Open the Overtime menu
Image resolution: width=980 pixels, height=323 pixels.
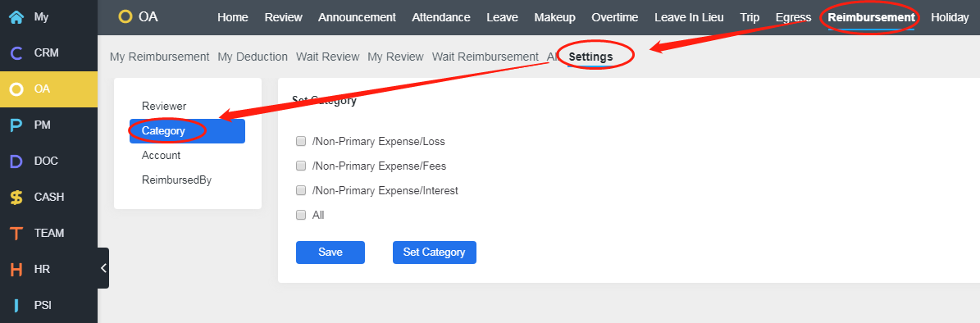615,17
